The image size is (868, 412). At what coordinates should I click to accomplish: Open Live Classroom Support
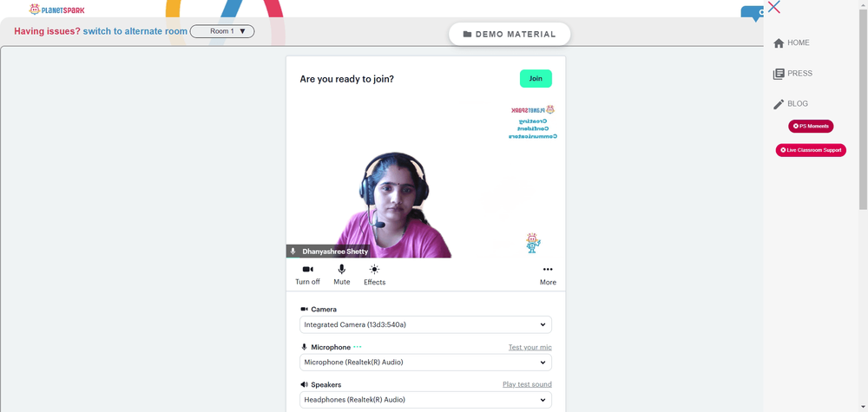pos(811,150)
